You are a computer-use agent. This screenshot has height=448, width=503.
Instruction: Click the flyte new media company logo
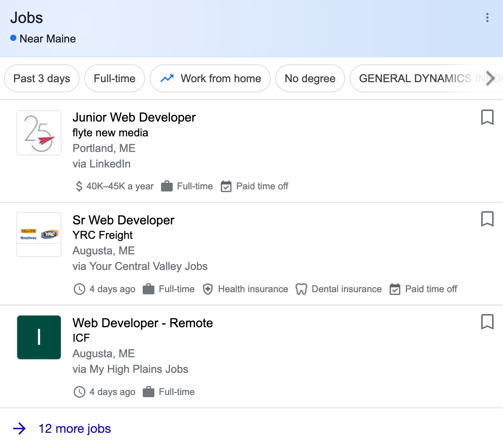[39, 133]
